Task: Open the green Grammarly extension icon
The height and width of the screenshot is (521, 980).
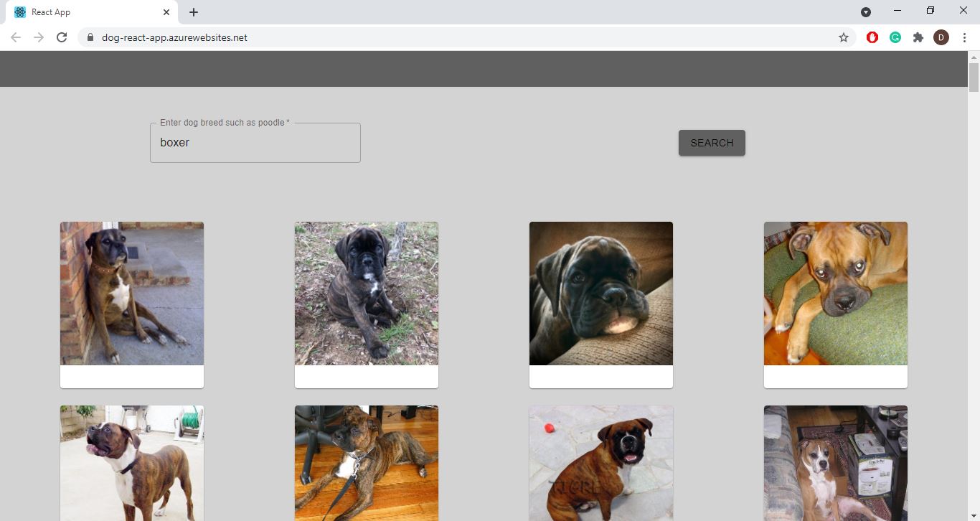Action: click(x=895, y=37)
